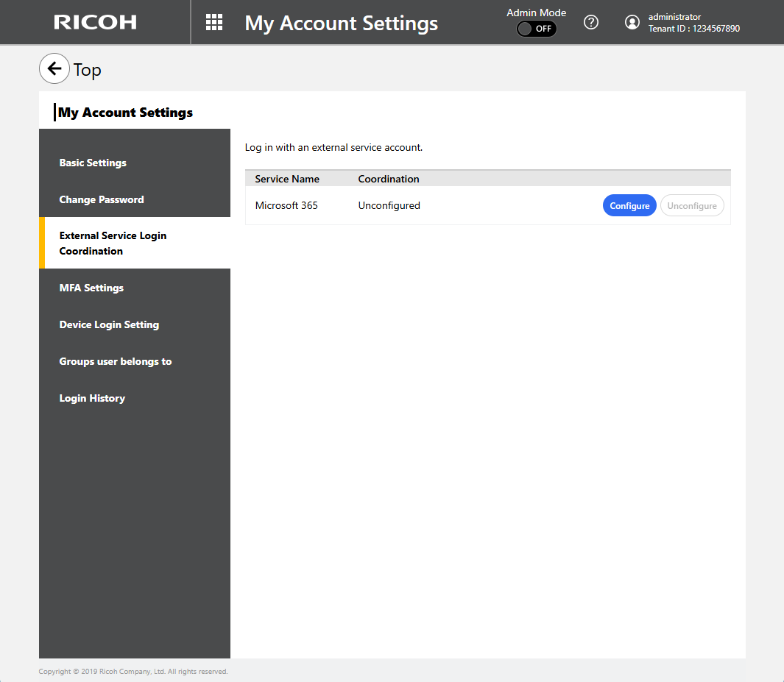Click the Coordination column header
This screenshot has width=784, height=682.
pos(389,179)
